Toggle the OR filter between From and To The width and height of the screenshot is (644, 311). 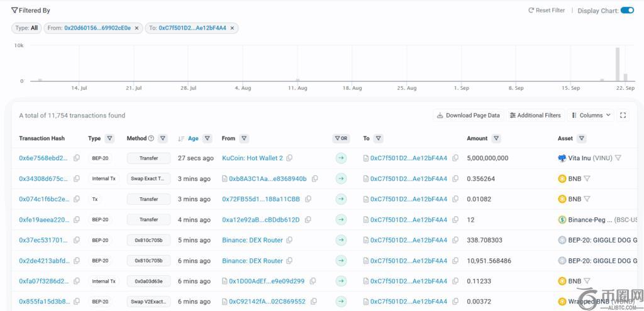pos(341,138)
